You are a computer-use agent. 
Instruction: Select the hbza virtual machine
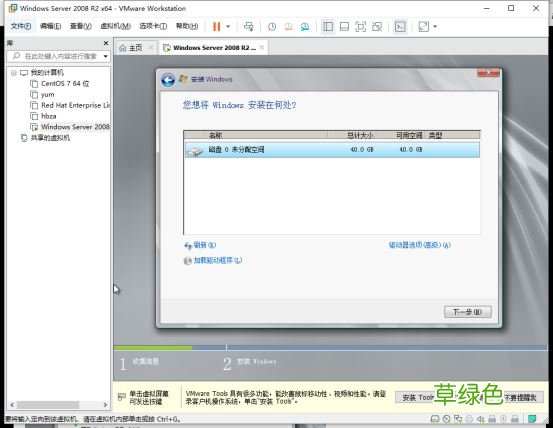49,116
